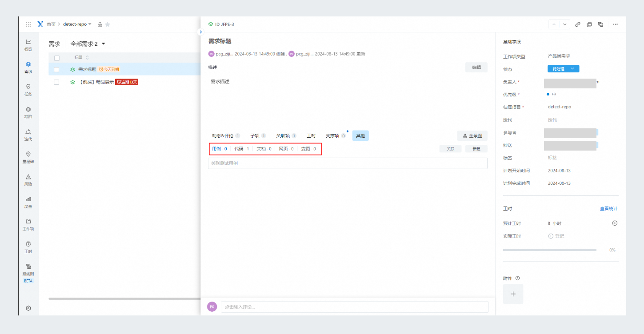
Task: Check the box for 需求标题 row
Action: point(56,69)
